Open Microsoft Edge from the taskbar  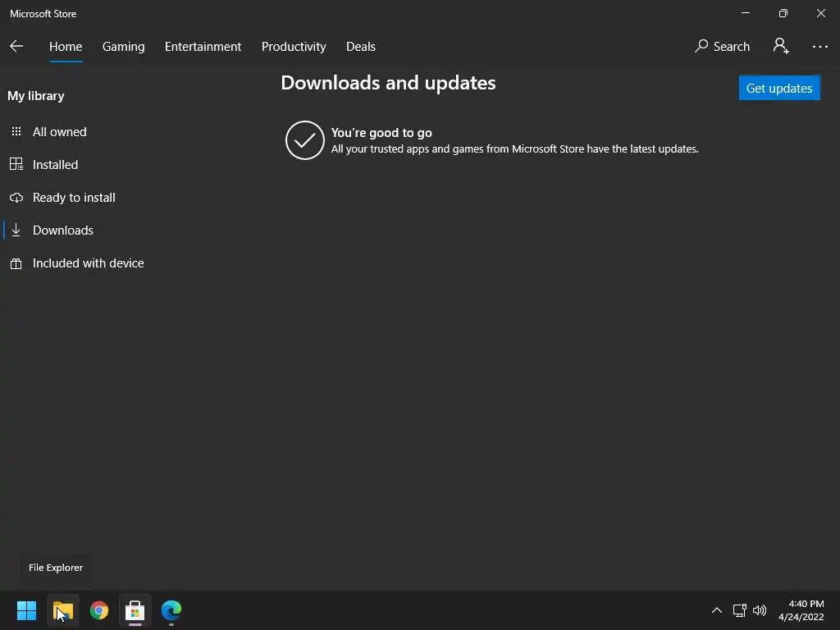point(171,610)
